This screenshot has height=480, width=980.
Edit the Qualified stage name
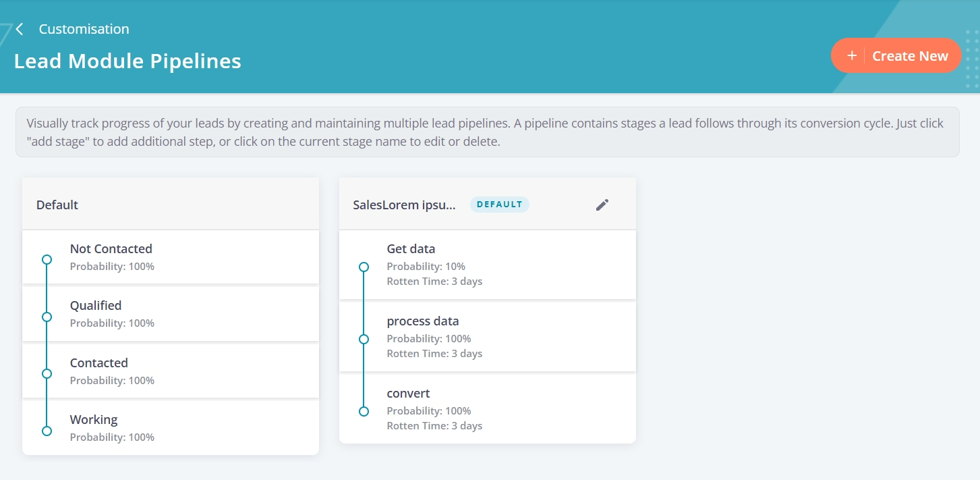coord(96,306)
